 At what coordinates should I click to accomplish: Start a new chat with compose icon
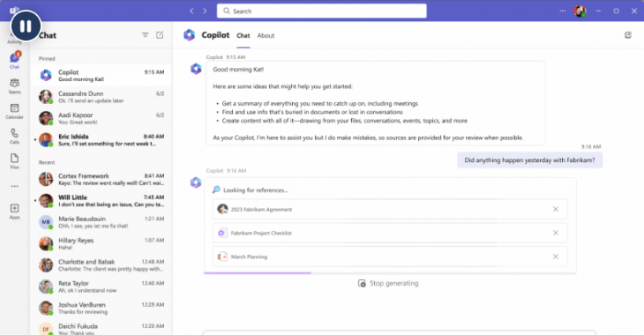click(x=160, y=35)
